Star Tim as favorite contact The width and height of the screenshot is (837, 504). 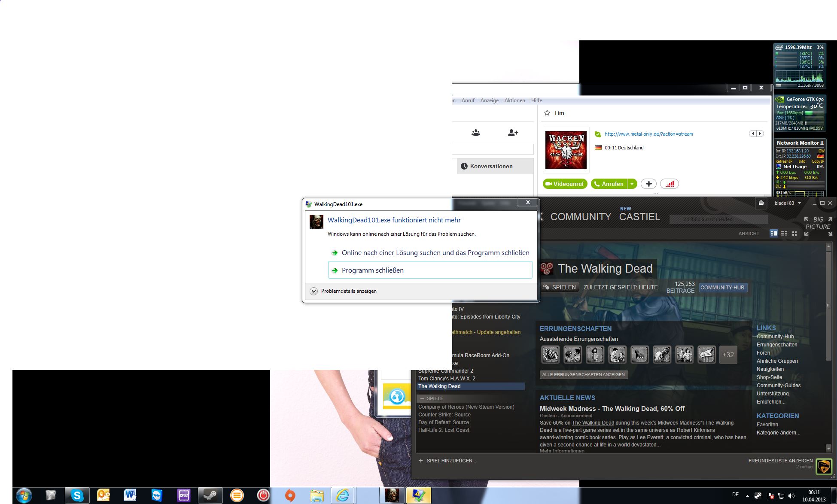(x=547, y=113)
